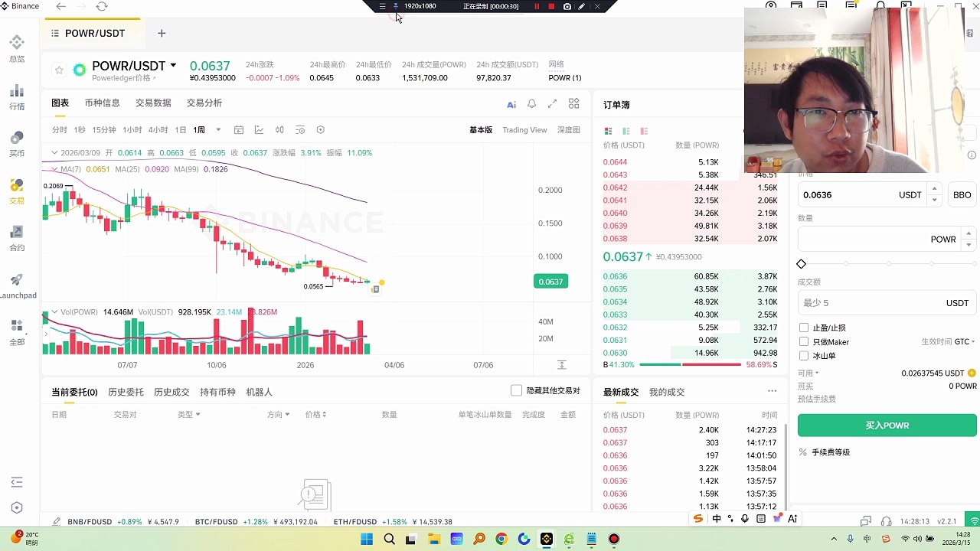The image size is (980, 551).
Task: Enable the 冰山单 iceberg checkbox
Action: 804,355
